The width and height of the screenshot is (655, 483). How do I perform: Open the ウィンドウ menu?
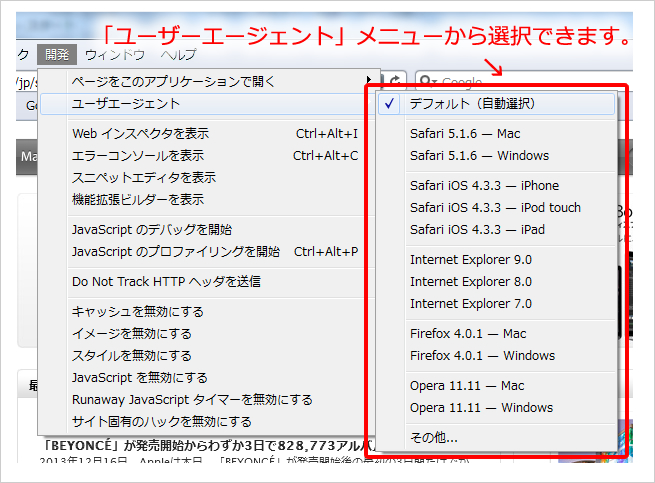point(115,55)
